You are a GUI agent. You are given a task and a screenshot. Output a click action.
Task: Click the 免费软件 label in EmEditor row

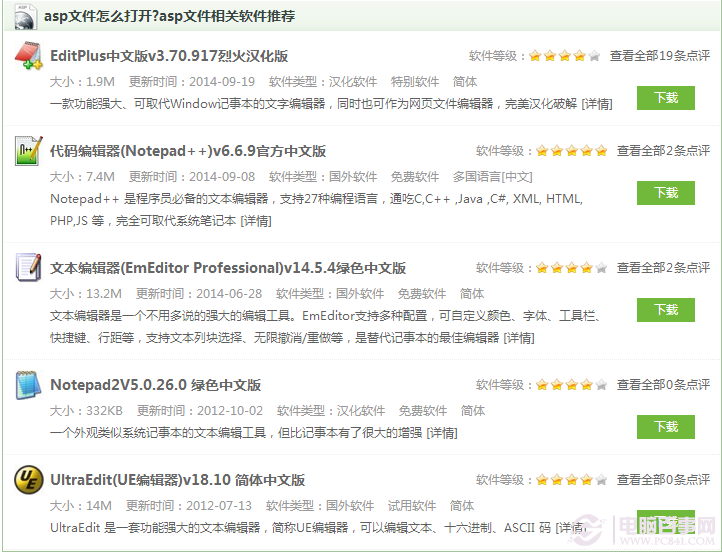(422, 294)
